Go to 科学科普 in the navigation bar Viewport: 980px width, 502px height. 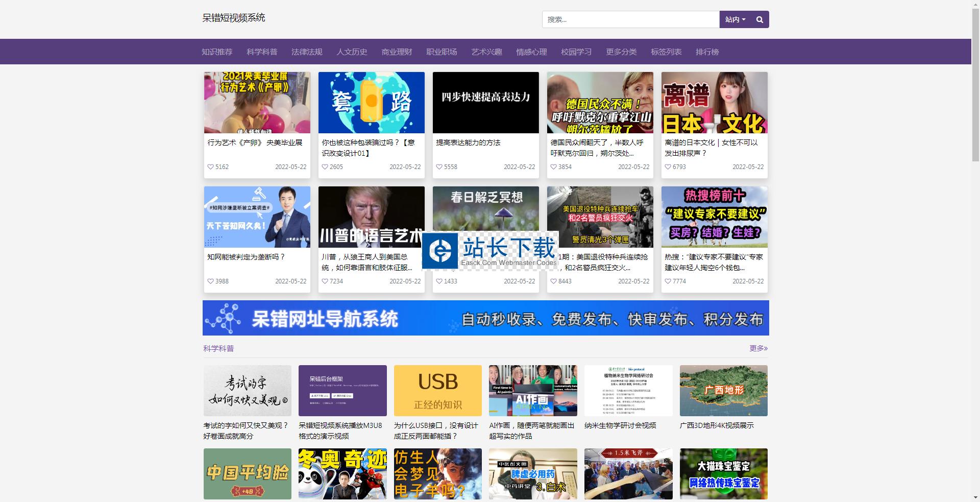click(x=262, y=52)
